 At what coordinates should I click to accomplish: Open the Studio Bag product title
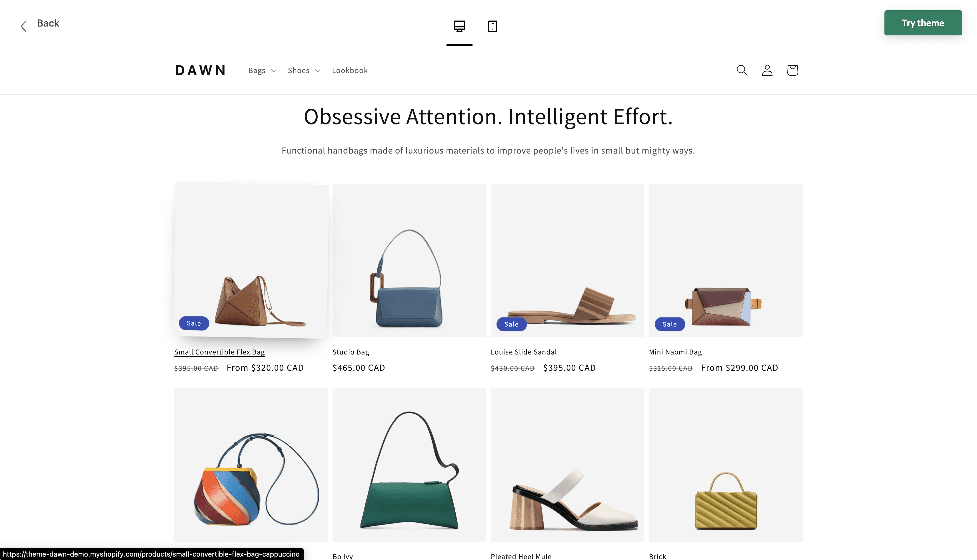pos(351,352)
